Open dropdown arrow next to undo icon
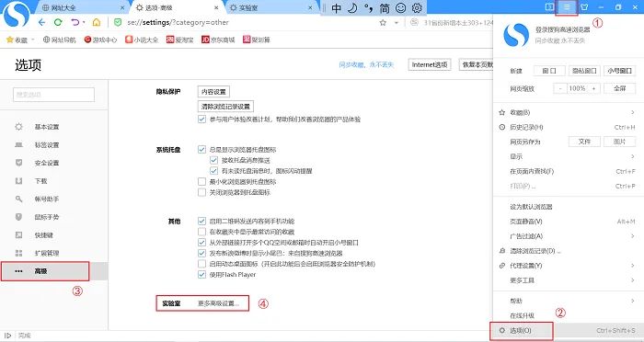This screenshot has height=342, width=644. coord(84,23)
